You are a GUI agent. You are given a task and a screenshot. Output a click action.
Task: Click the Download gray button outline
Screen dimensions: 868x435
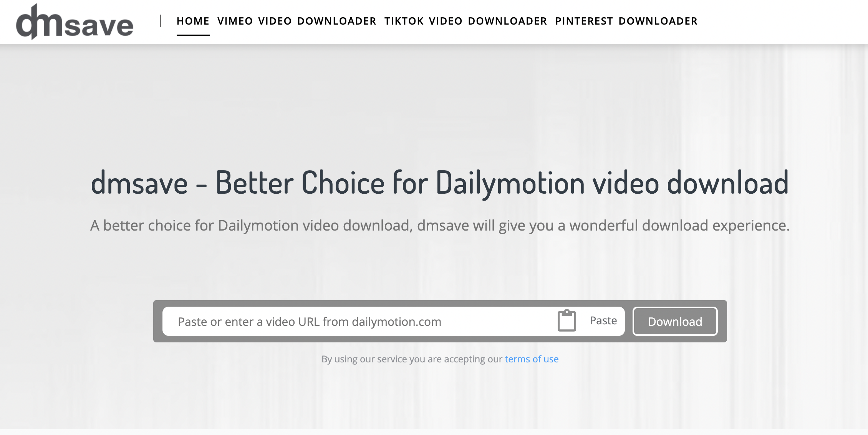coord(675,321)
